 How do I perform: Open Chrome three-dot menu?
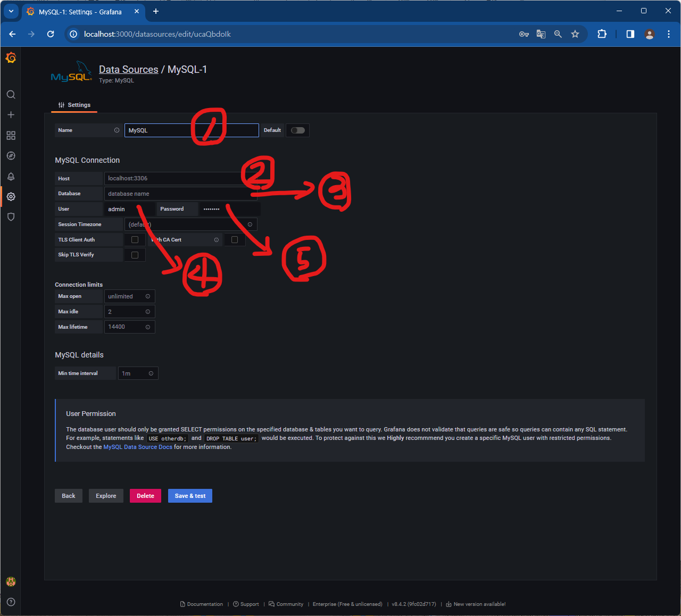669,34
